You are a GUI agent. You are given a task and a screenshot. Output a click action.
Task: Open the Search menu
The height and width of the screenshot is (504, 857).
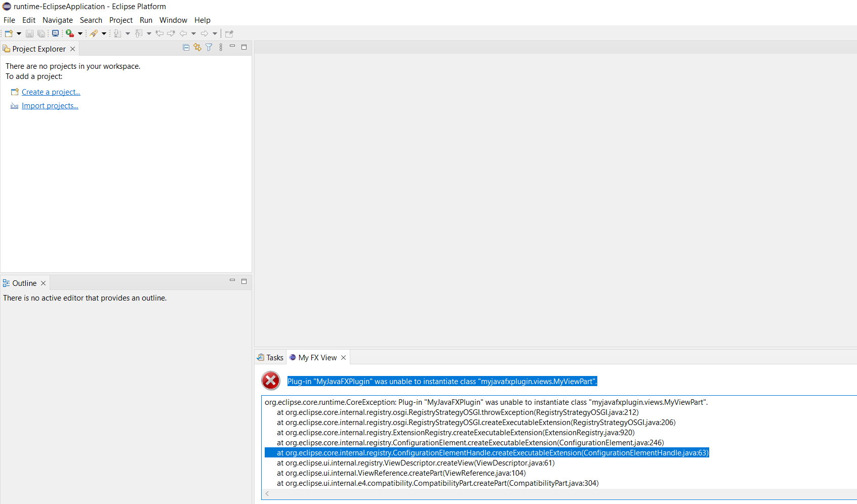[91, 20]
